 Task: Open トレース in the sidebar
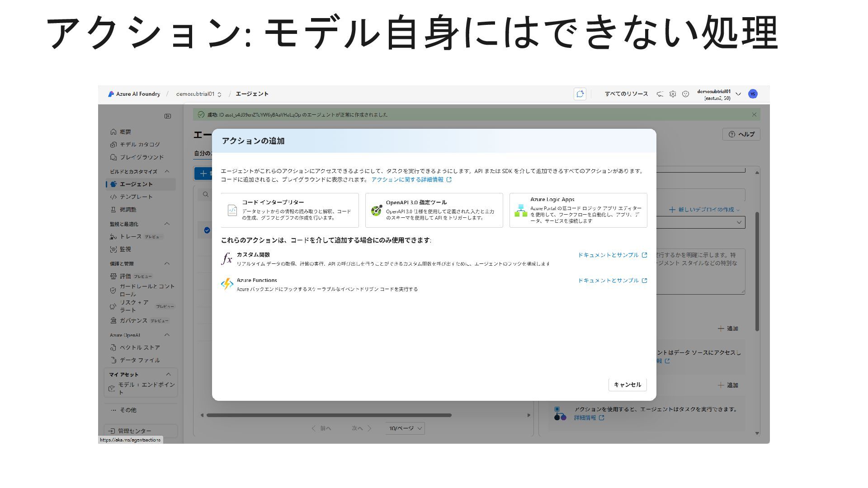coord(136,237)
